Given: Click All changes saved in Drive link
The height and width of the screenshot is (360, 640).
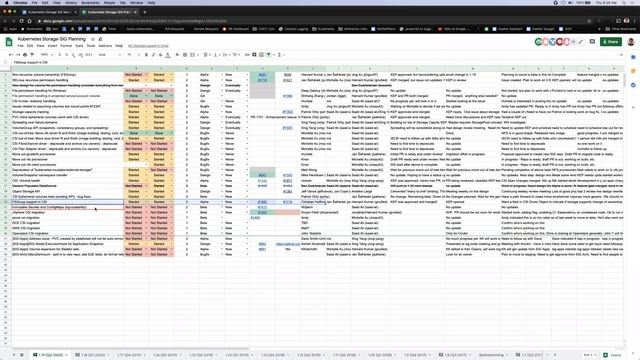Looking at the screenshot, I should 148,46.
